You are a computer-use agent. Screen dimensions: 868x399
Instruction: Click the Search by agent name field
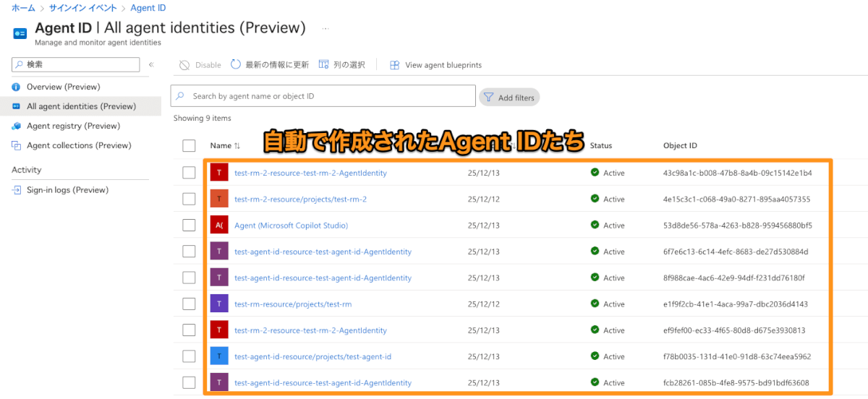coord(323,96)
